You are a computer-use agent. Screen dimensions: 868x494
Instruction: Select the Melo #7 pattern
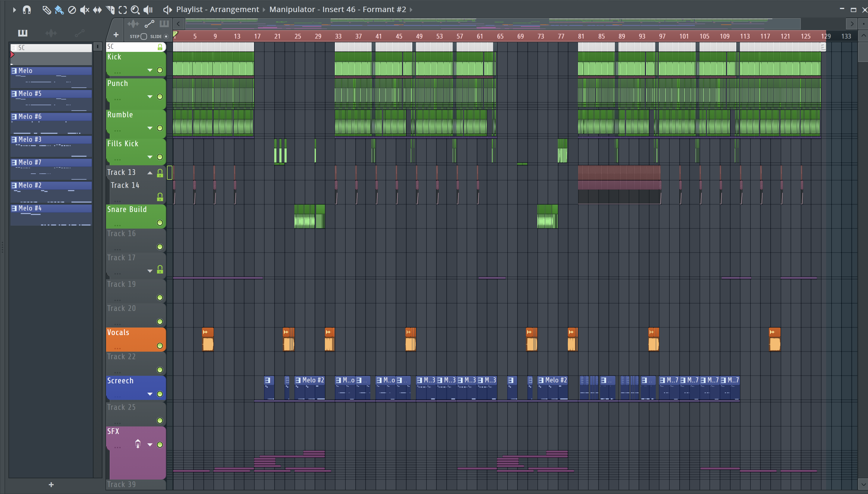51,169
